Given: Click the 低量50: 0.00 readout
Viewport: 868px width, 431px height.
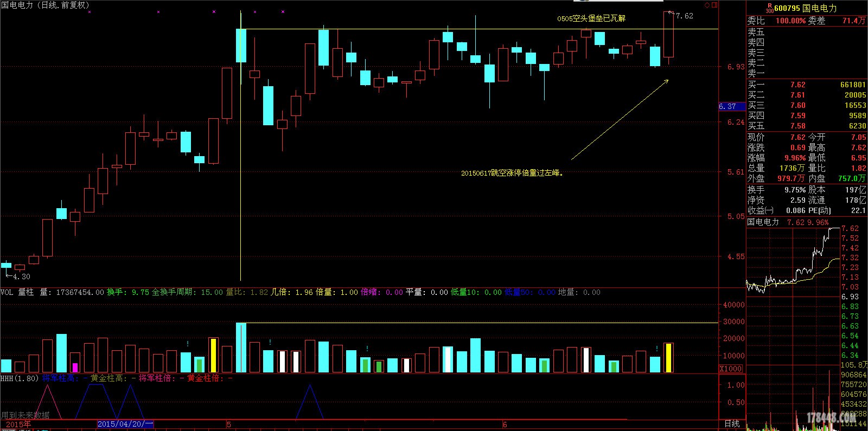Looking at the screenshot, I should tap(530, 292).
